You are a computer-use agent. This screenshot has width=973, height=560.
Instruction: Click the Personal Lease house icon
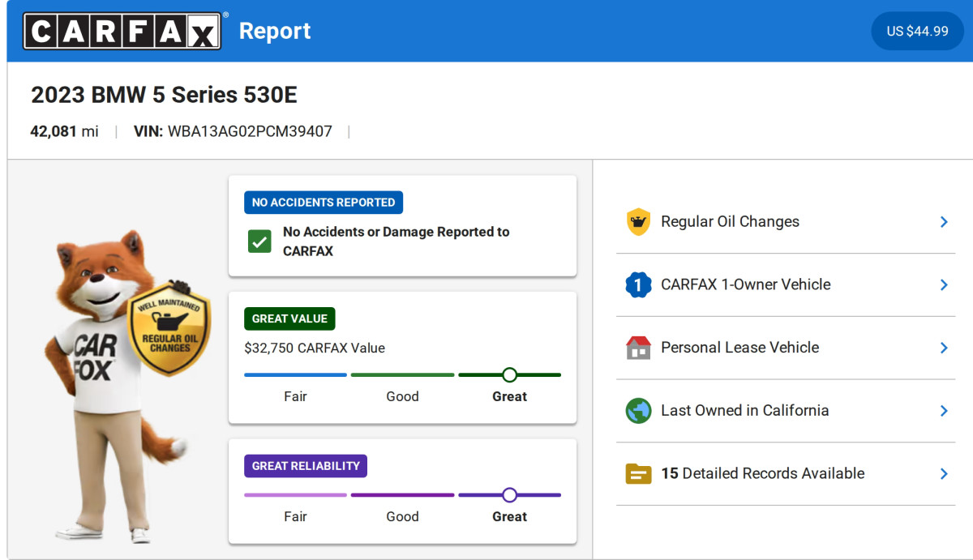point(639,348)
